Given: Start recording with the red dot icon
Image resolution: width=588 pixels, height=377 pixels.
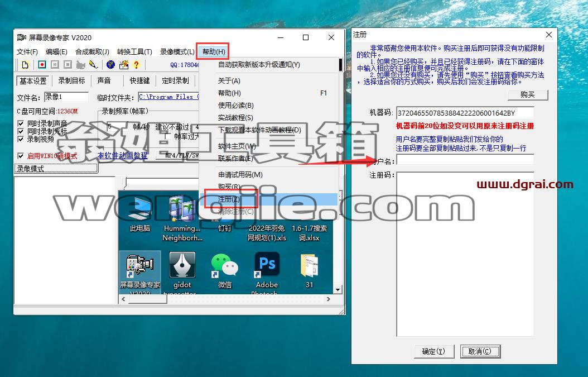Looking at the screenshot, I should [x=42, y=65].
